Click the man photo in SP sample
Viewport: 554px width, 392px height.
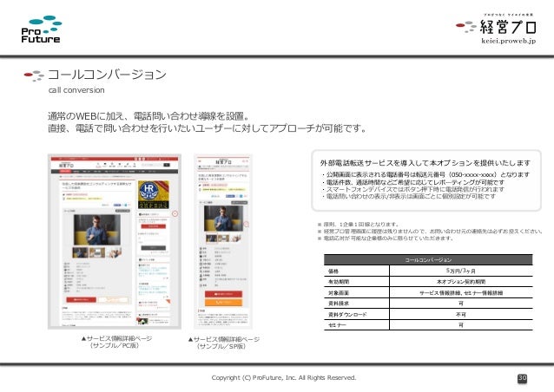pos(223,219)
